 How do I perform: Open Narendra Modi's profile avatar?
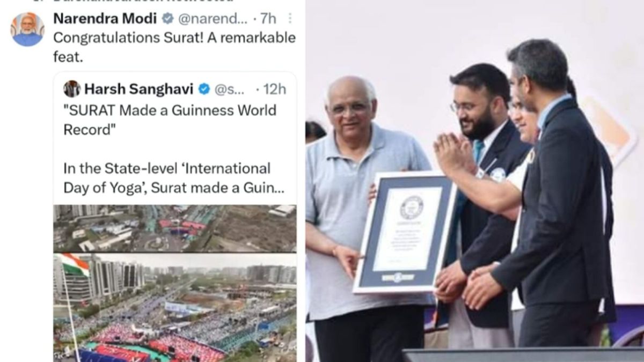(x=27, y=29)
